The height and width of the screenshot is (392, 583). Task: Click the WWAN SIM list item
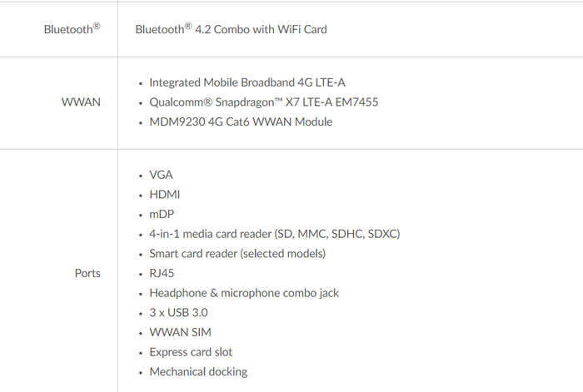tap(180, 332)
